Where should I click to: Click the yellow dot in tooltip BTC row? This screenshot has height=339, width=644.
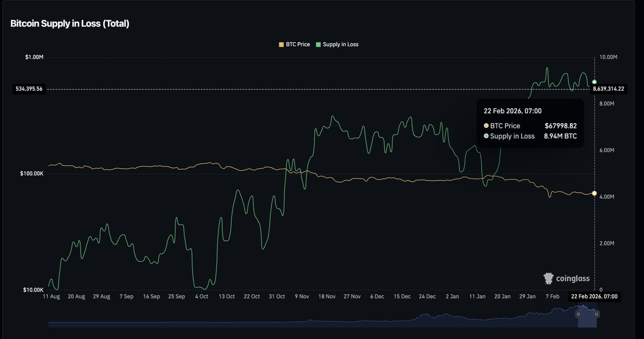[x=486, y=126]
